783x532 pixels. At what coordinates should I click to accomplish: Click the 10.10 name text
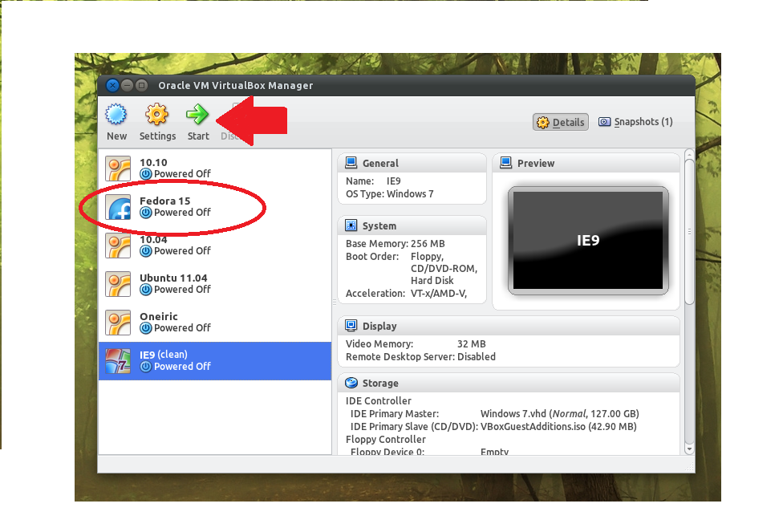click(153, 162)
